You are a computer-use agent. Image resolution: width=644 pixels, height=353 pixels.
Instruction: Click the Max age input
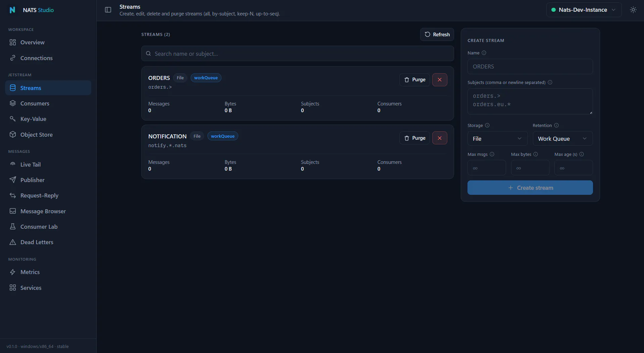pos(574,168)
